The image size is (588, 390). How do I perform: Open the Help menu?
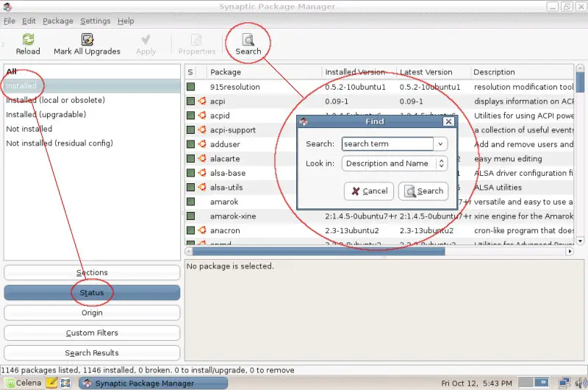(126, 21)
